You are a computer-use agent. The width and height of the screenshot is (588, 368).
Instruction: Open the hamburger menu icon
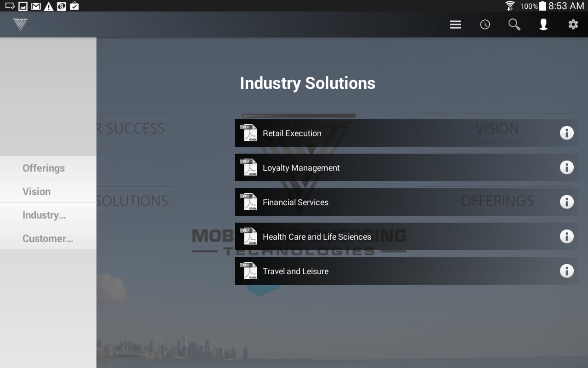click(455, 24)
